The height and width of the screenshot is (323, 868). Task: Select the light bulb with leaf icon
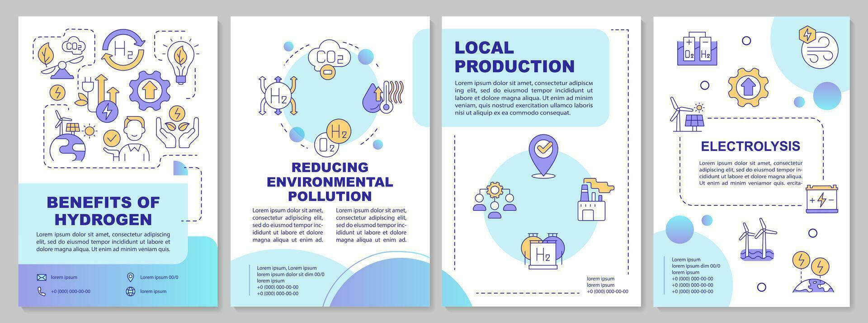point(180,62)
